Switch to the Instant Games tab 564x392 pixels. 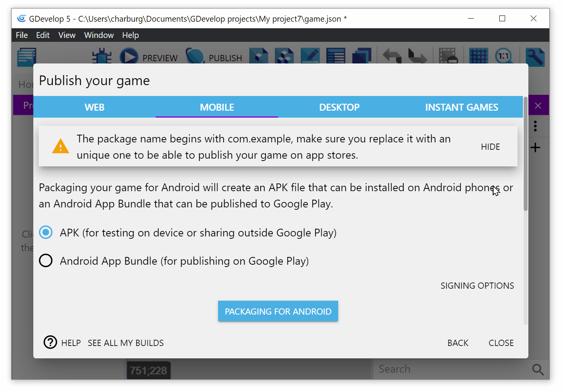click(x=461, y=107)
